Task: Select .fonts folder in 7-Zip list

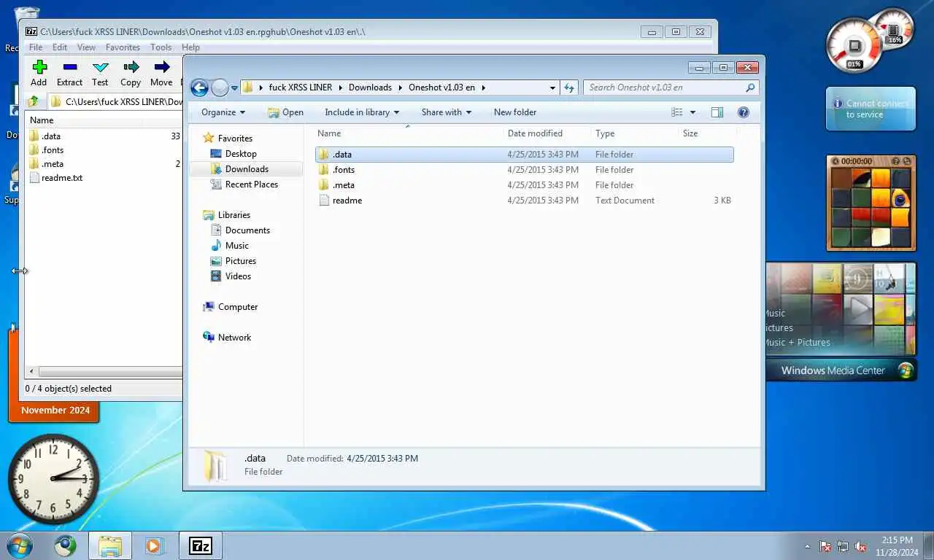Action: (52, 150)
